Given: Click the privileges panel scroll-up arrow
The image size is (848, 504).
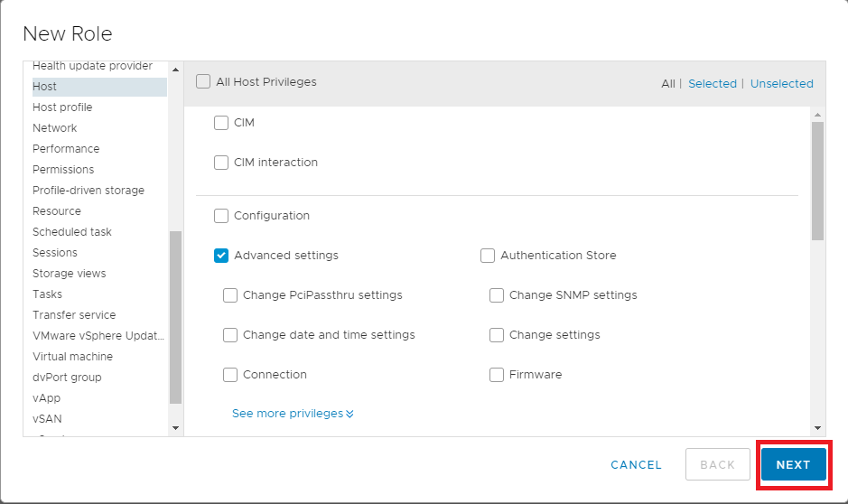Looking at the screenshot, I should (x=817, y=116).
